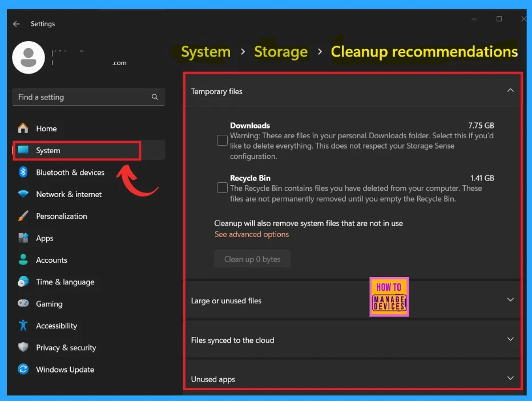Click the Network wifi icon
This screenshot has height=401, width=532.
point(23,194)
